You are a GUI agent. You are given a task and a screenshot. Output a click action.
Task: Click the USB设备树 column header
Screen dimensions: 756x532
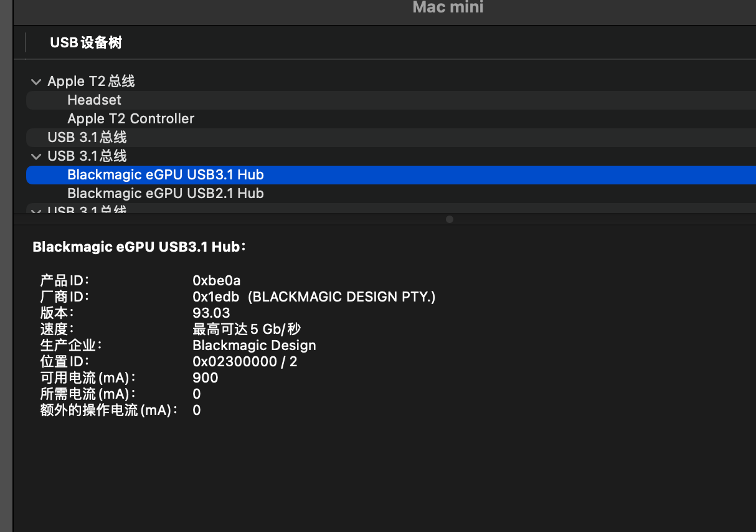(86, 42)
